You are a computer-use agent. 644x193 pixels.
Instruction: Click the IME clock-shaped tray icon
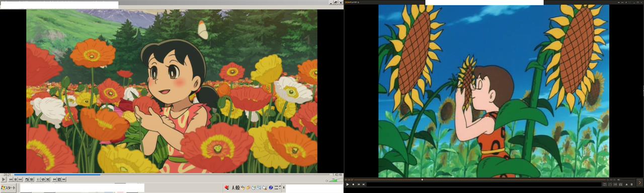click(x=254, y=187)
